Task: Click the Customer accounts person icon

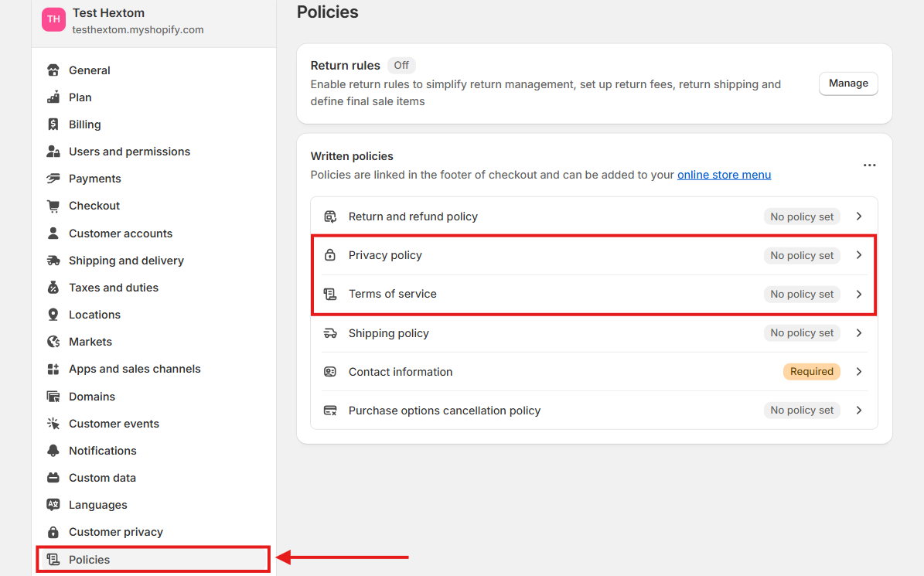Action: click(53, 233)
